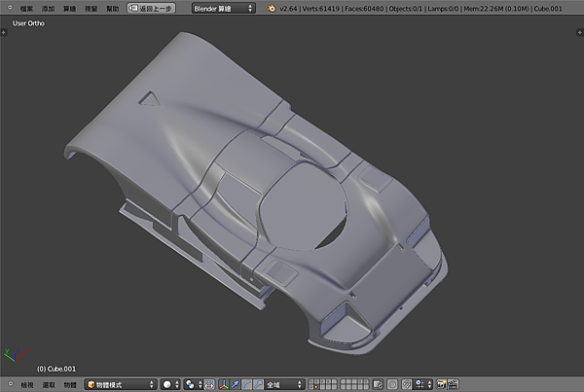This screenshot has height=392, width=584.
Task: Click the Blender logo in the info header
Action: [272, 8]
